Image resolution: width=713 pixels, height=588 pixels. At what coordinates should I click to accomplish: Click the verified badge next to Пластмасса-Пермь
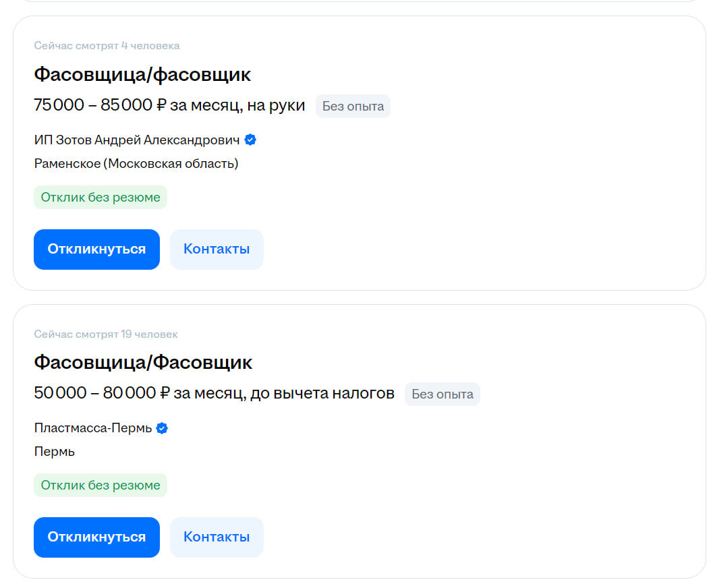click(161, 428)
